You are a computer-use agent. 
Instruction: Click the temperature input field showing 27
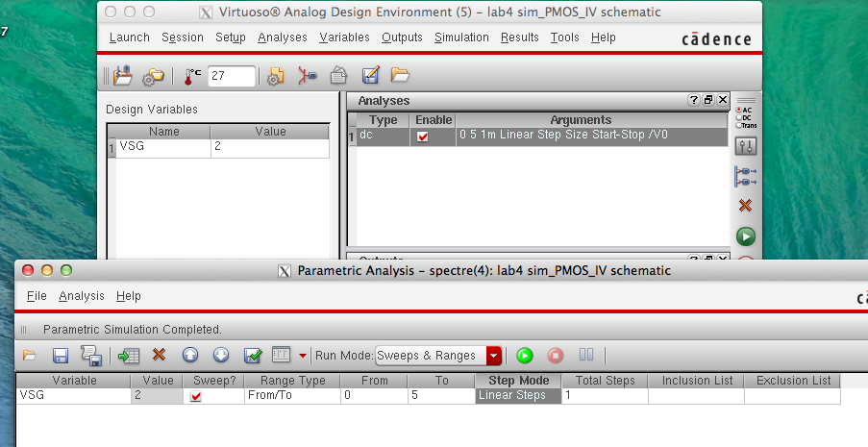click(232, 76)
